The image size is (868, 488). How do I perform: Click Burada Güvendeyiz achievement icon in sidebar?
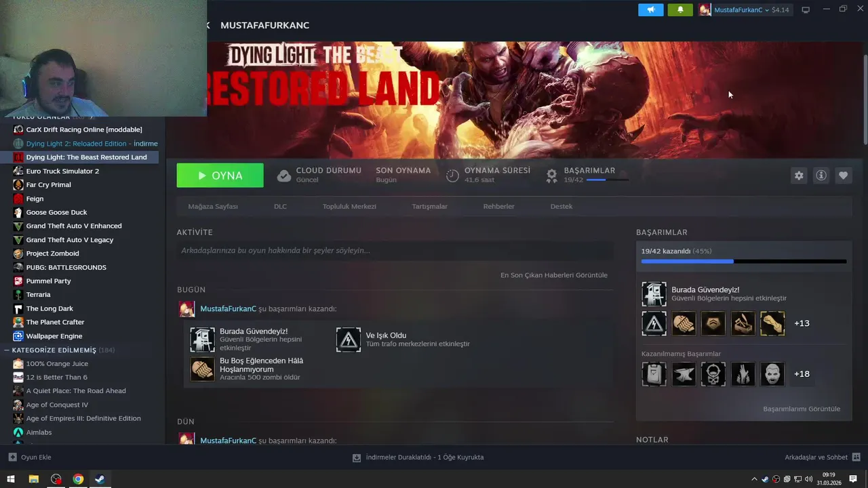654,294
